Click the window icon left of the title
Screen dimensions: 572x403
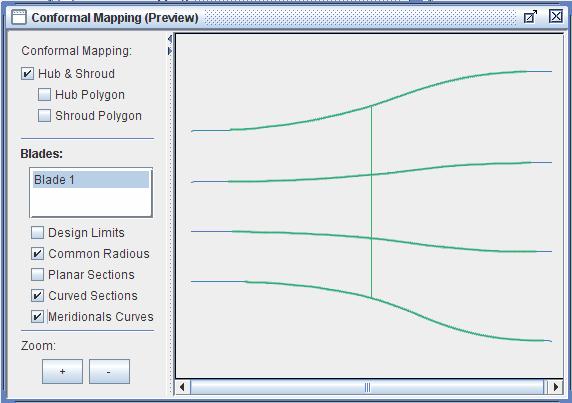(19, 17)
